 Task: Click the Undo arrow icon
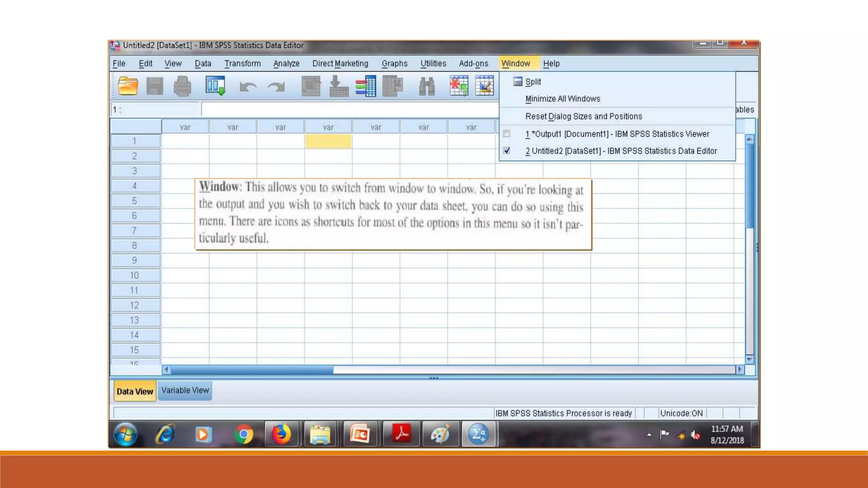(x=248, y=87)
